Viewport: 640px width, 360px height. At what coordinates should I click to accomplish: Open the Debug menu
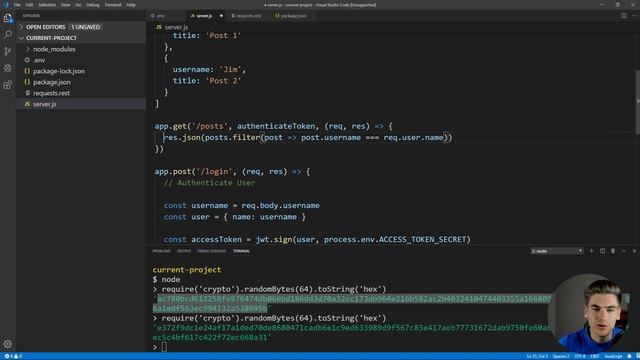[x=93, y=5]
